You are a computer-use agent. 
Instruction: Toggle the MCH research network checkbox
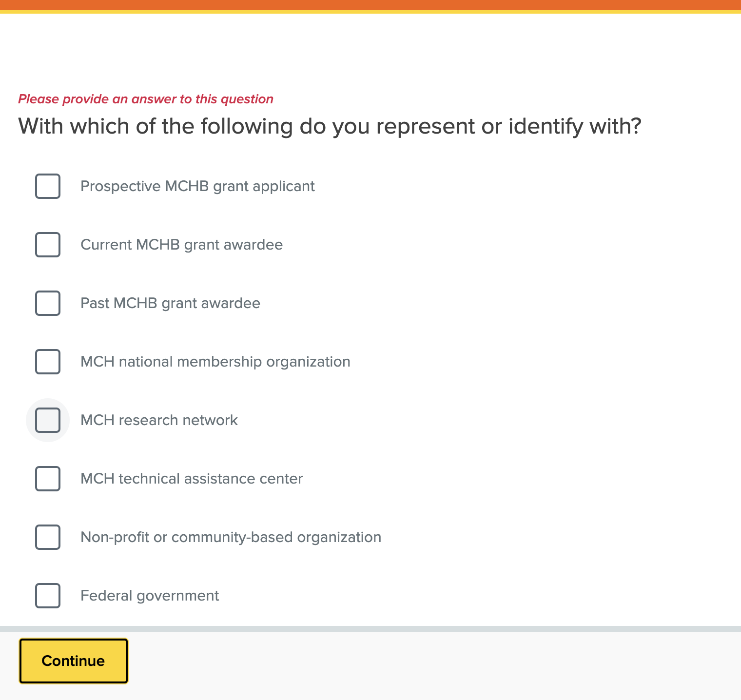click(48, 420)
